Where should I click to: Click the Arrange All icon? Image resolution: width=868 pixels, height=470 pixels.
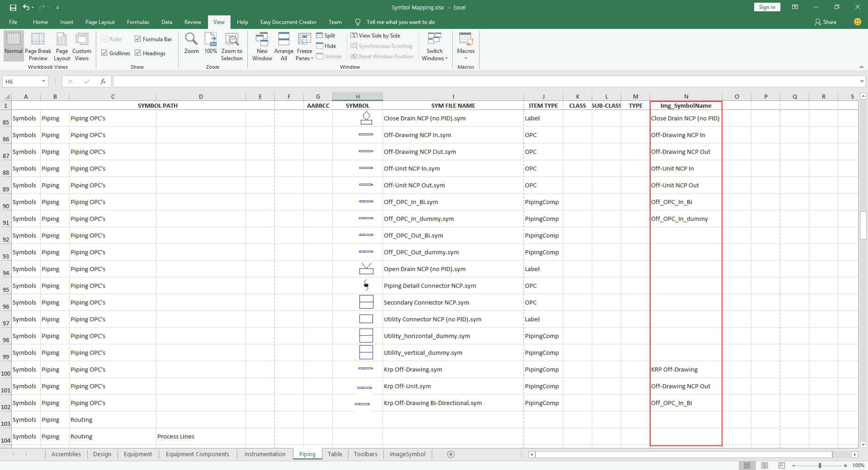pos(284,40)
